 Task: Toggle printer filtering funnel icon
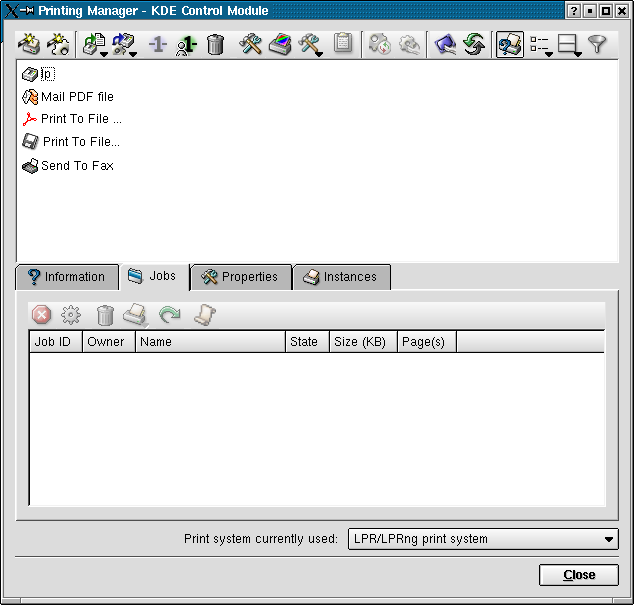point(597,44)
